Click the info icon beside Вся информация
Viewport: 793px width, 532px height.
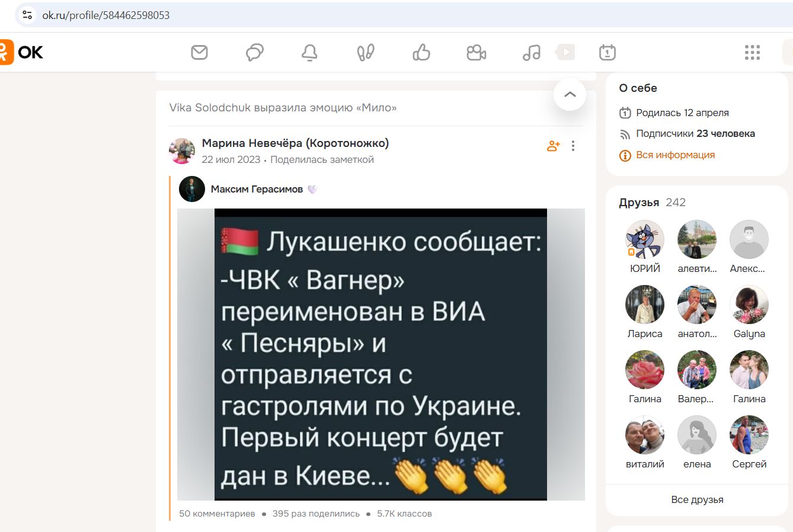click(x=625, y=156)
